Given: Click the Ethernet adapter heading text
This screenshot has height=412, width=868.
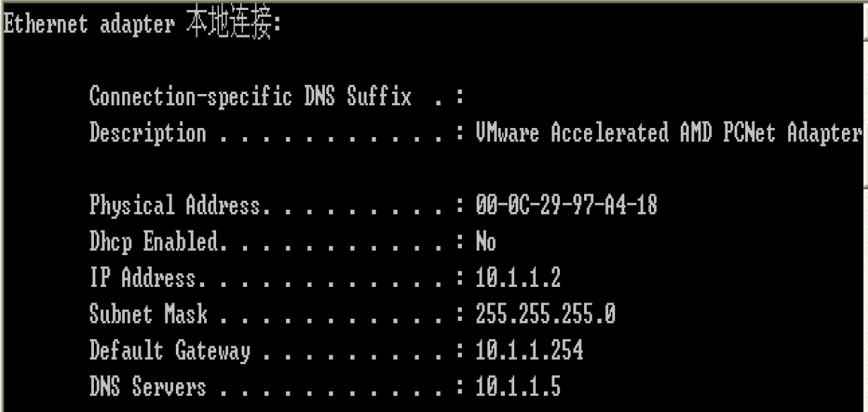Looking at the screenshot, I should coord(141,26).
